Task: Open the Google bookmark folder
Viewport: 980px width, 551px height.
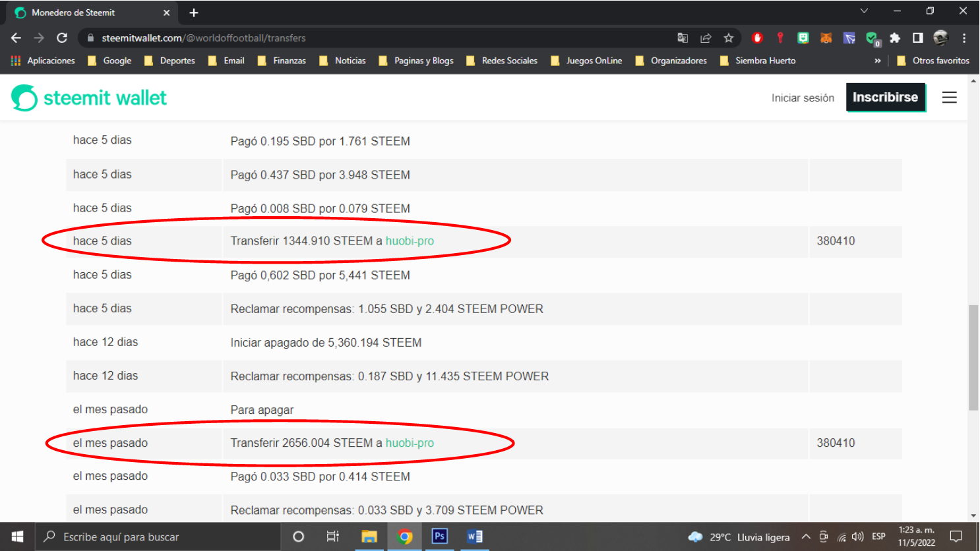Action: [x=109, y=61]
